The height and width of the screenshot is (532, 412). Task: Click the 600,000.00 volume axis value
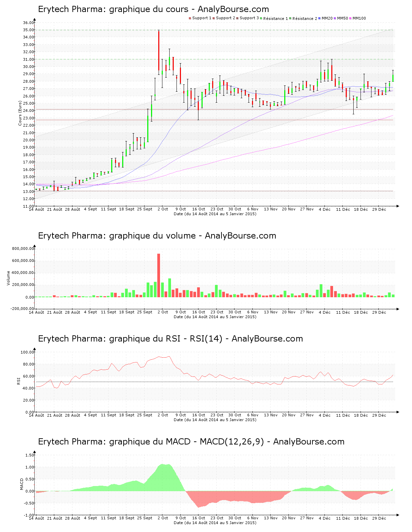23,261
